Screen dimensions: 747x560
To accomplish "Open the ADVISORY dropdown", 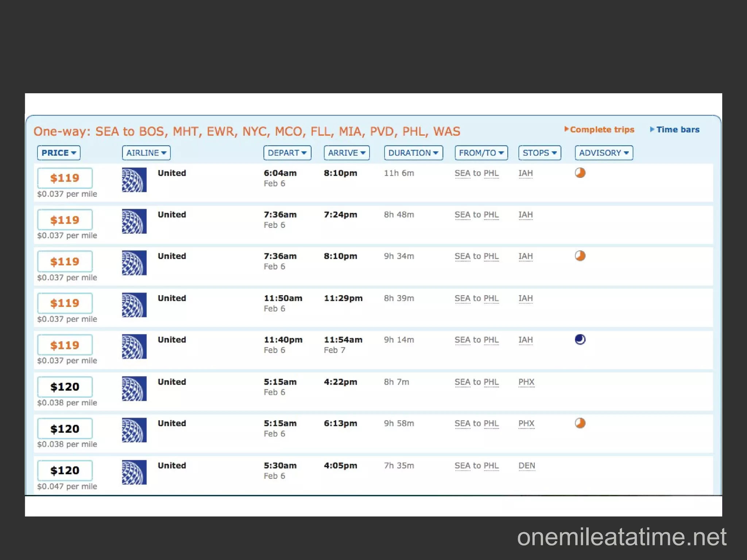I will pyautogui.click(x=604, y=153).
